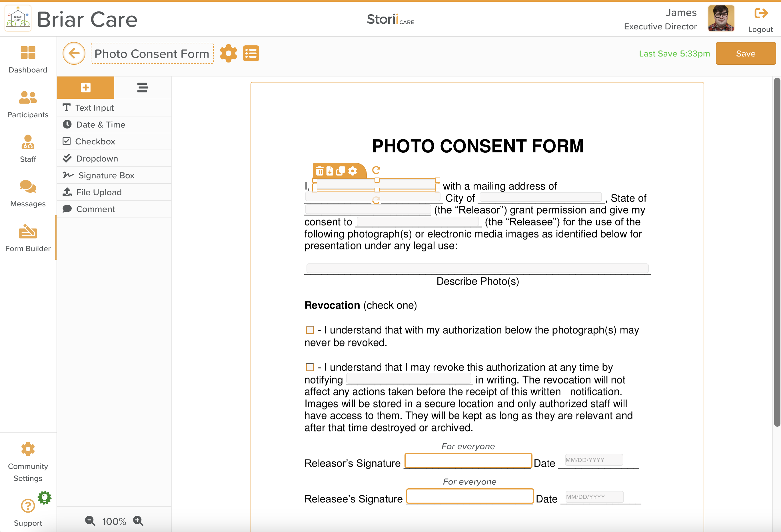This screenshot has width=781, height=532.
Task: Add a File Upload field
Action: point(114,192)
